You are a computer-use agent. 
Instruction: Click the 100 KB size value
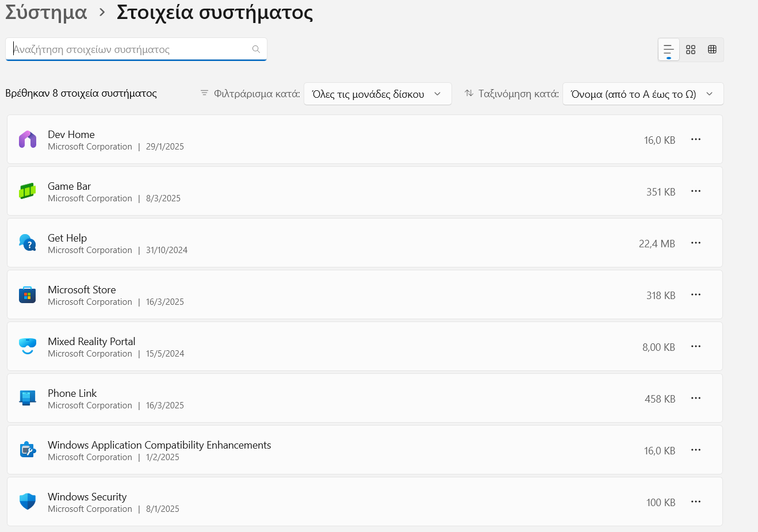[x=661, y=503]
